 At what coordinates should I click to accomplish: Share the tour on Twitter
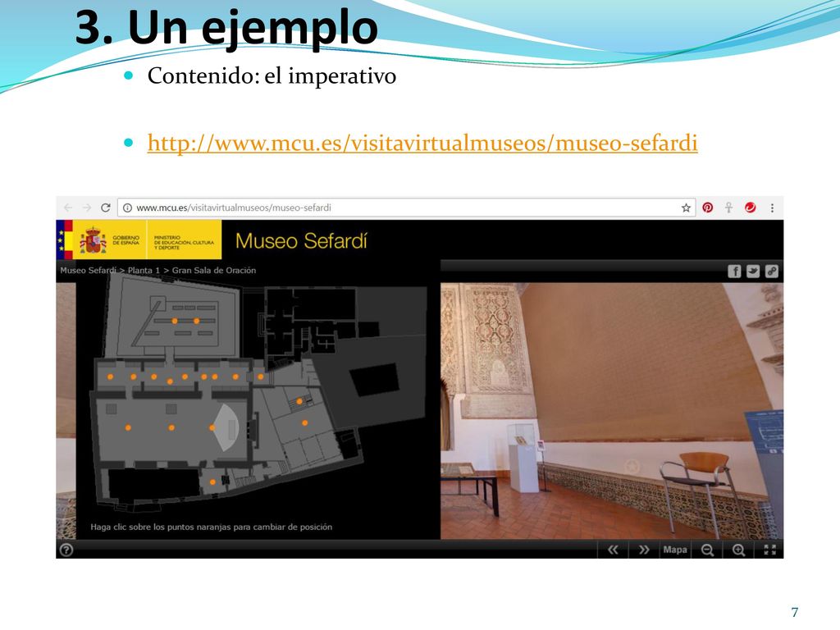point(753,272)
